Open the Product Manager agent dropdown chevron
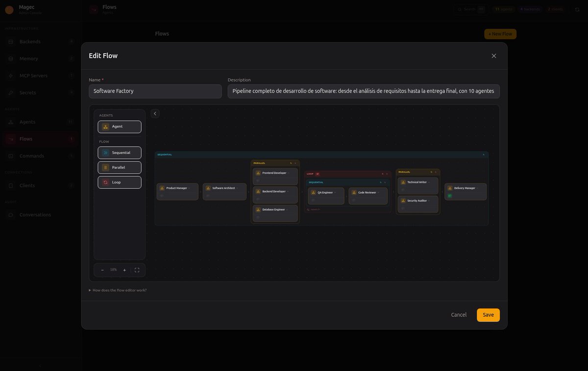The height and width of the screenshot is (371, 588). (x=189, y=188)
